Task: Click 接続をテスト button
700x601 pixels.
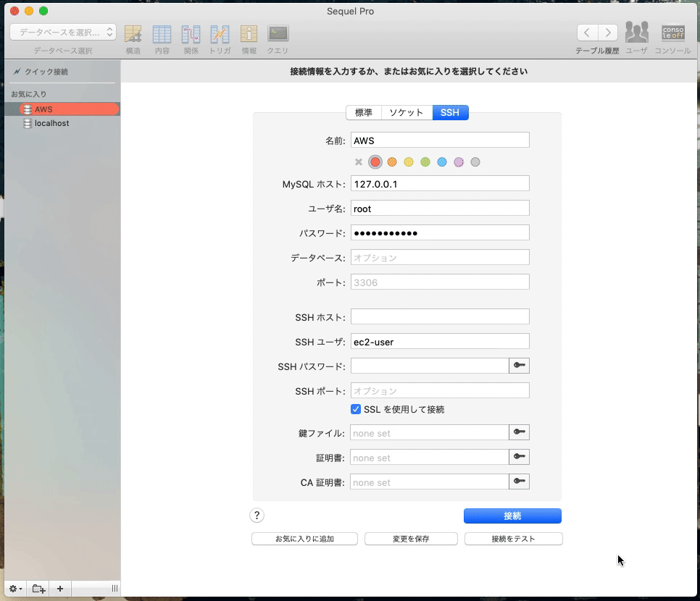Action: [x=513, y=539]
